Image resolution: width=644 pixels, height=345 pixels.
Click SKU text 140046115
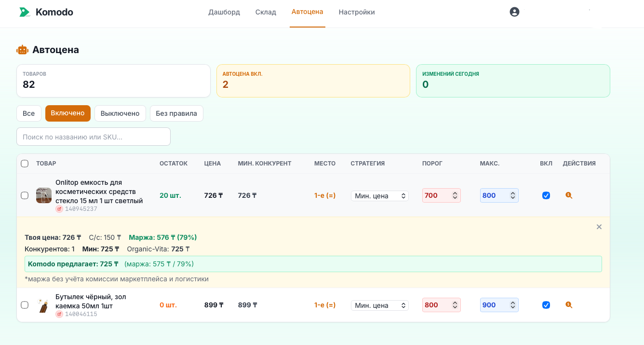click(81, 314)
